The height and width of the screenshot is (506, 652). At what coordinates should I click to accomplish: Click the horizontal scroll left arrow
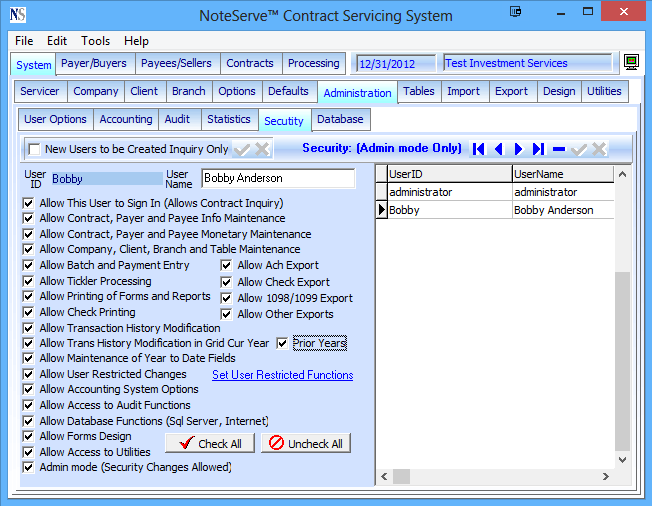coord(385,476)
